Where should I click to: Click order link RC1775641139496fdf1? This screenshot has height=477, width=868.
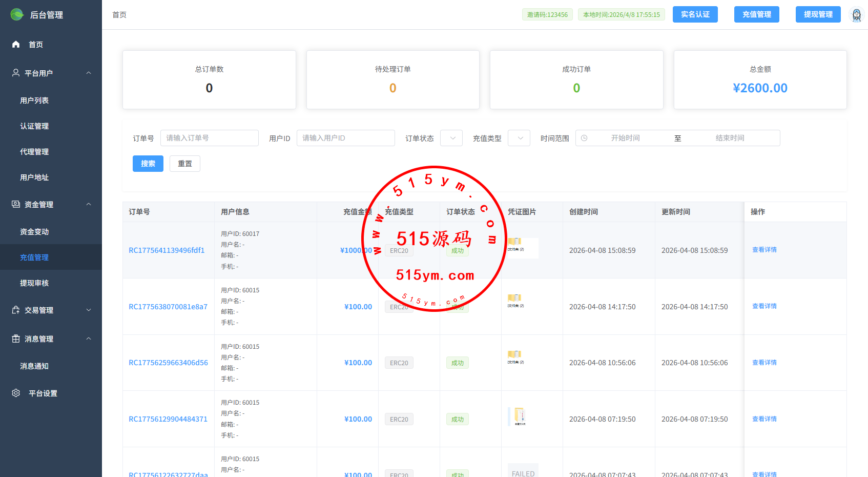pyautogui.click(x=167, y=250)
